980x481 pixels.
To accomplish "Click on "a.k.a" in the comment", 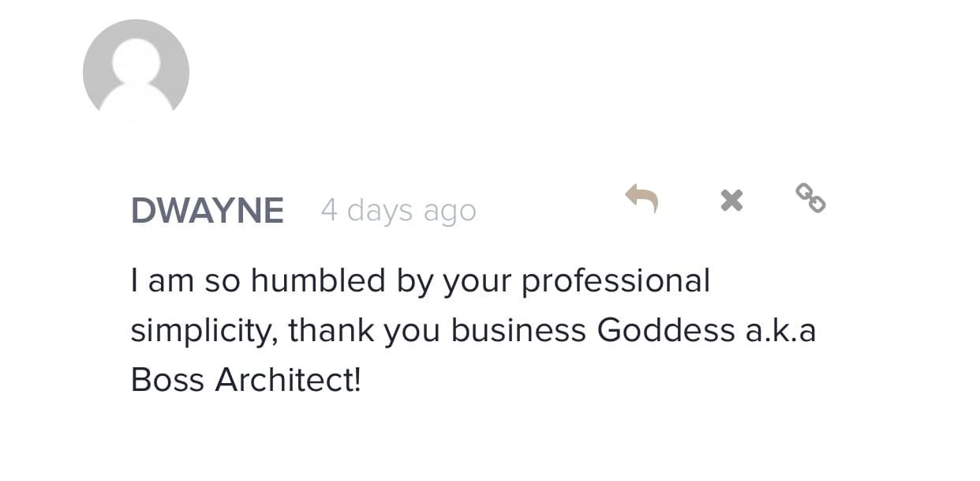I will [780, 330].
